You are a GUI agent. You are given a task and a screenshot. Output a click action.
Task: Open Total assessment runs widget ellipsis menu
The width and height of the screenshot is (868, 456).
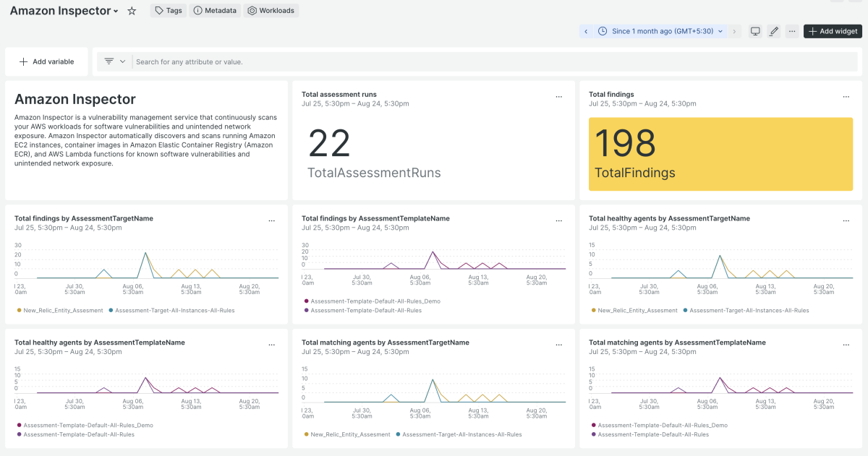[x=558, y=97]
